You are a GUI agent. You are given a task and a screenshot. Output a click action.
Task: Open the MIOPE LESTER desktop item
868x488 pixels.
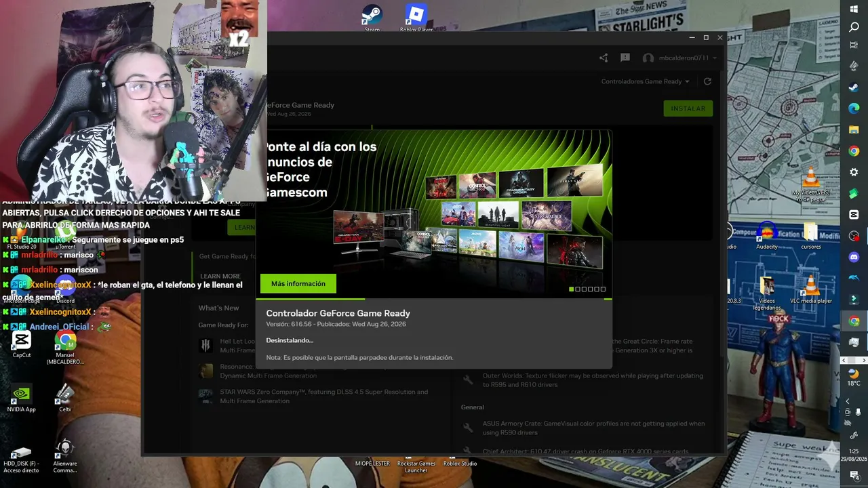372,464
